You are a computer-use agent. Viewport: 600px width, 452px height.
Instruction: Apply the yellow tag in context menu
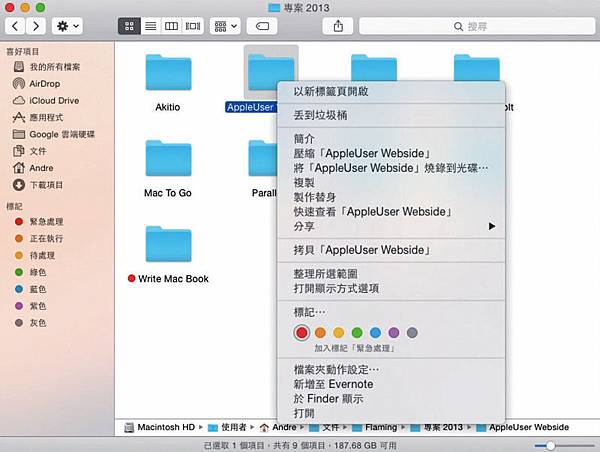[x=339, y=333]
